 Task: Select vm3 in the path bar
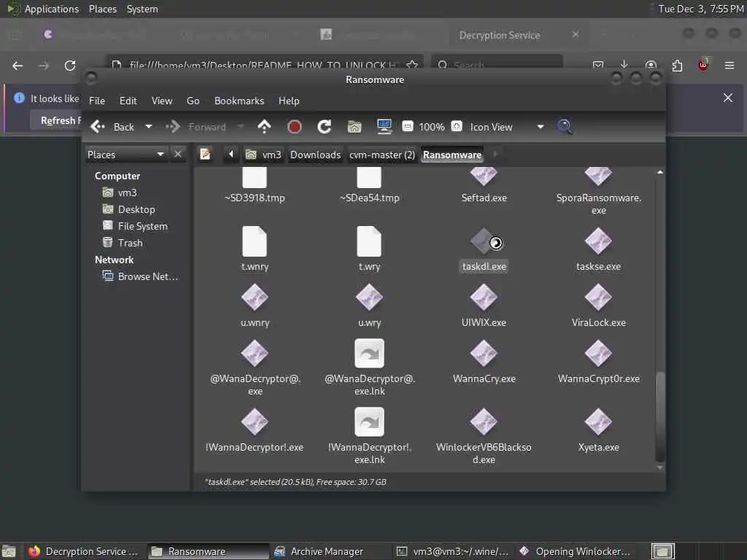[264, 155]
